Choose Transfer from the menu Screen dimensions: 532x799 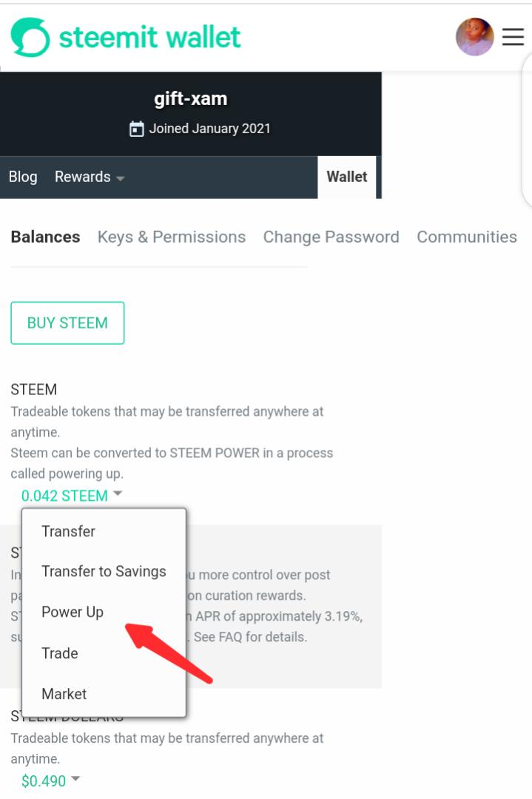click(68, 531)
